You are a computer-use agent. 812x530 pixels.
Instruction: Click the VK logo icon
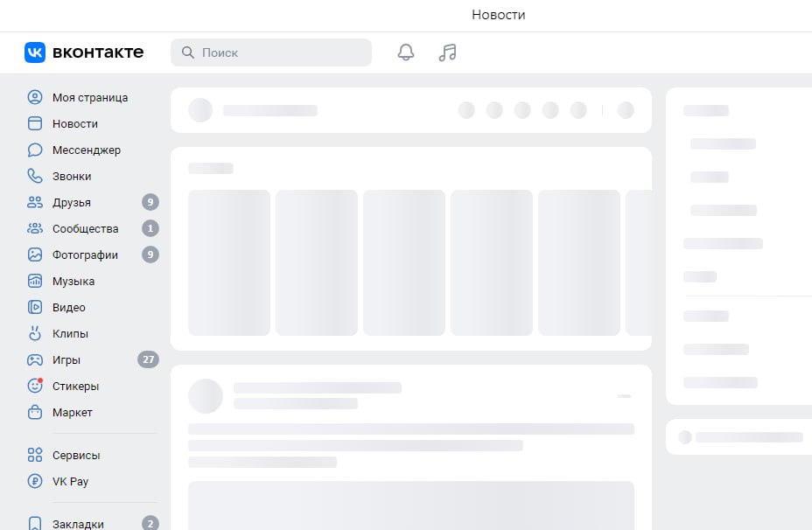[35, 52]
